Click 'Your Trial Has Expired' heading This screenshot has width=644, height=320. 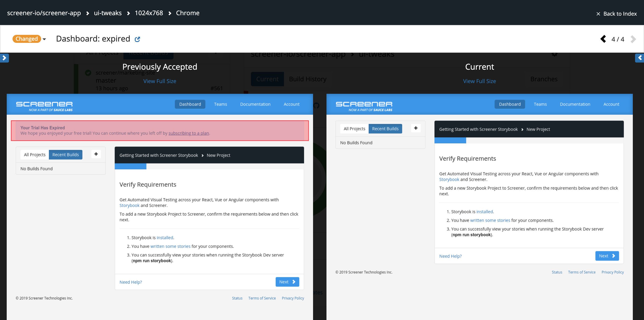pyautogui.click(x=42, y=128)
